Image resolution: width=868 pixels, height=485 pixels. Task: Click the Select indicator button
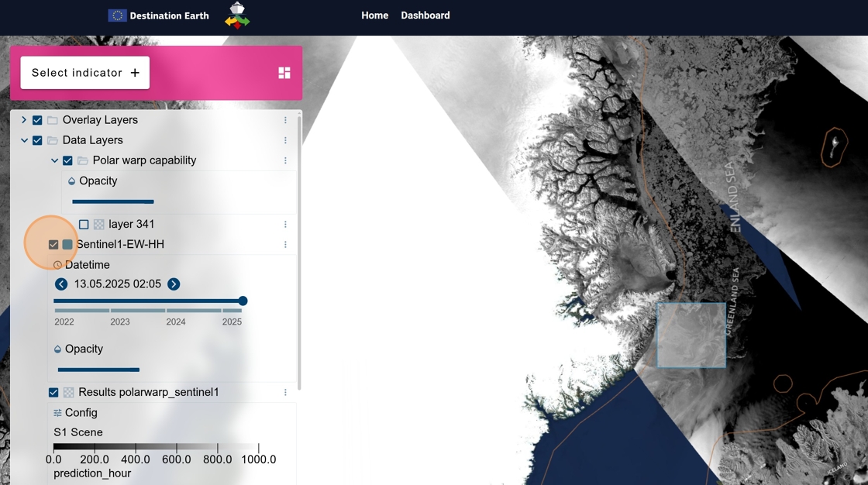coord(85,73)
